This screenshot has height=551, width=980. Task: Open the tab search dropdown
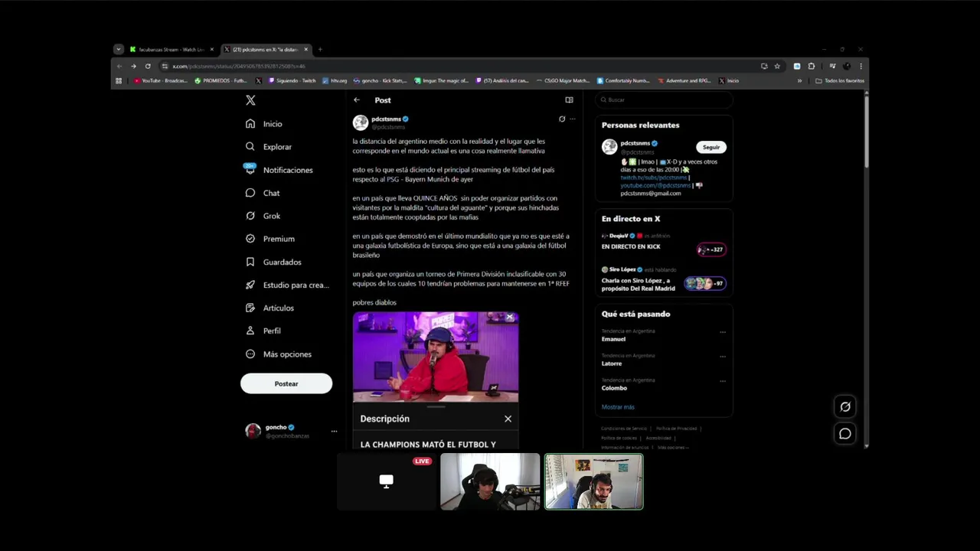118,50
